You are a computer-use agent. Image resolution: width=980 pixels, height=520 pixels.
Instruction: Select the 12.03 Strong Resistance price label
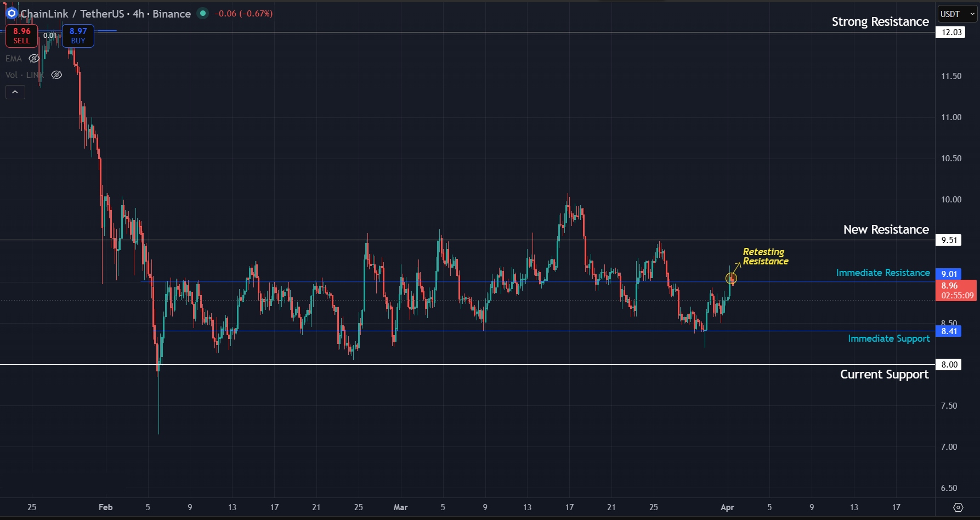pos(950,32)
